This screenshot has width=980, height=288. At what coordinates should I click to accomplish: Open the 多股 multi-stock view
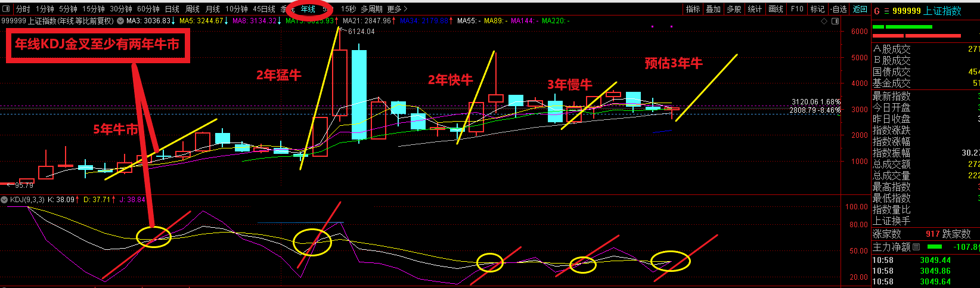click(734, 9)
